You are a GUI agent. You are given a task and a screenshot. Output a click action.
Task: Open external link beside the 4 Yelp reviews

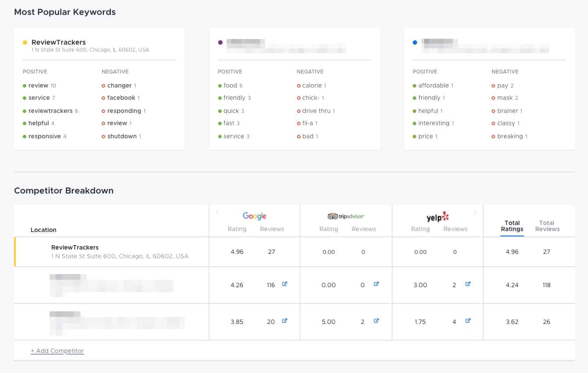[468, 320]
